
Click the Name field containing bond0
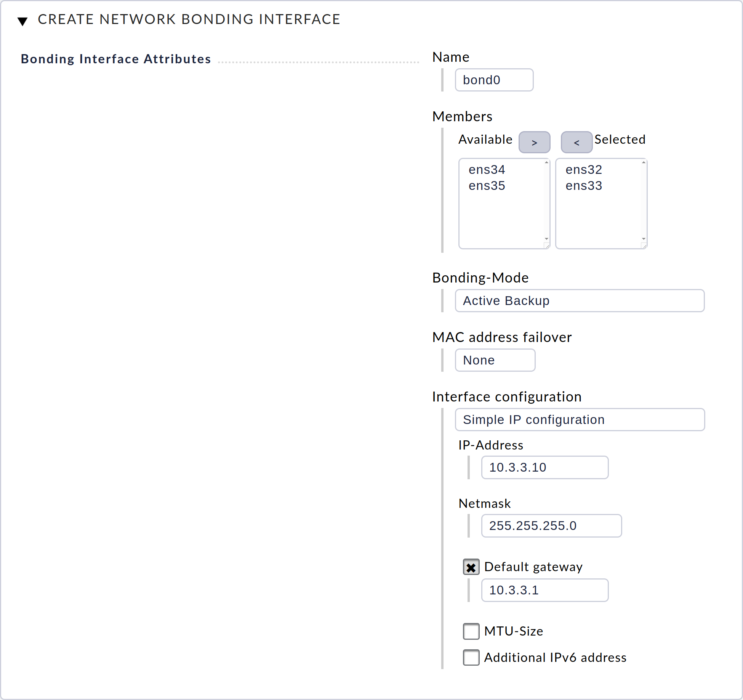(x=494, y=80)
